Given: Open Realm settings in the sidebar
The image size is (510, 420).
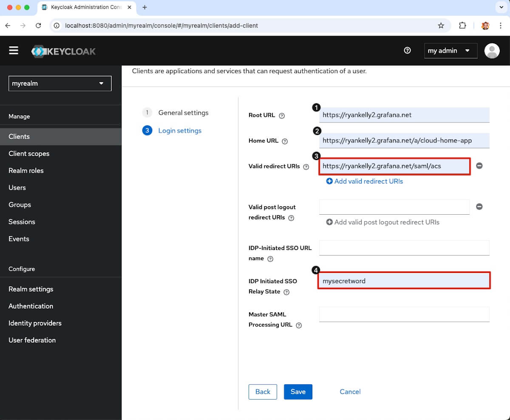Looking at the screenshot, I should tap(31, 289).
